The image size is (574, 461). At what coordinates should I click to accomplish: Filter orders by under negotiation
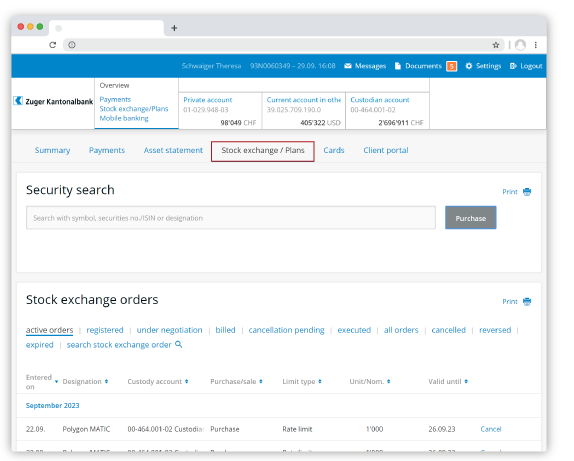169,330
